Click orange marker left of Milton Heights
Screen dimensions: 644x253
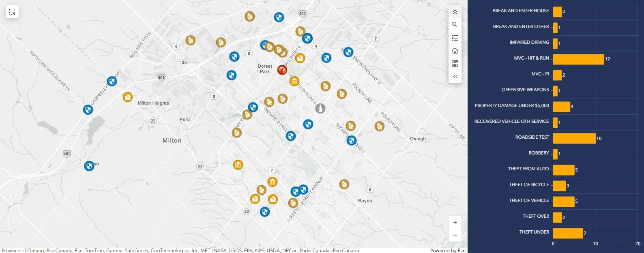coord(128,97)
